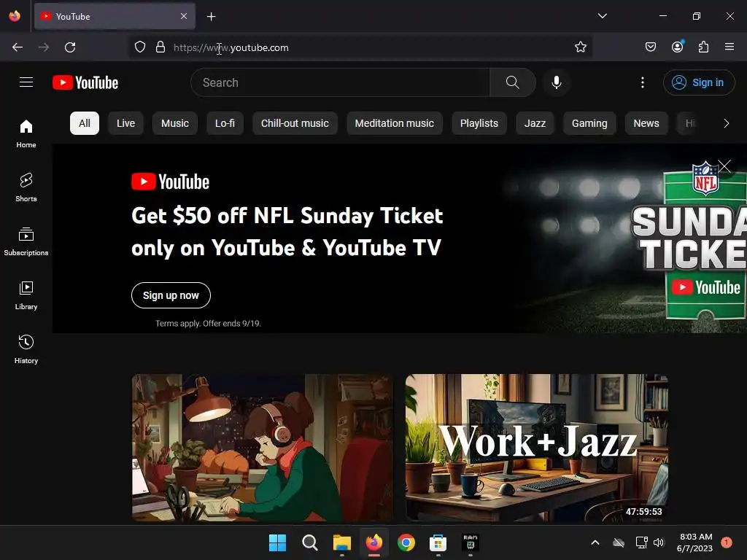
Task: Open the list all tabs dropdown
Action: 602,16
